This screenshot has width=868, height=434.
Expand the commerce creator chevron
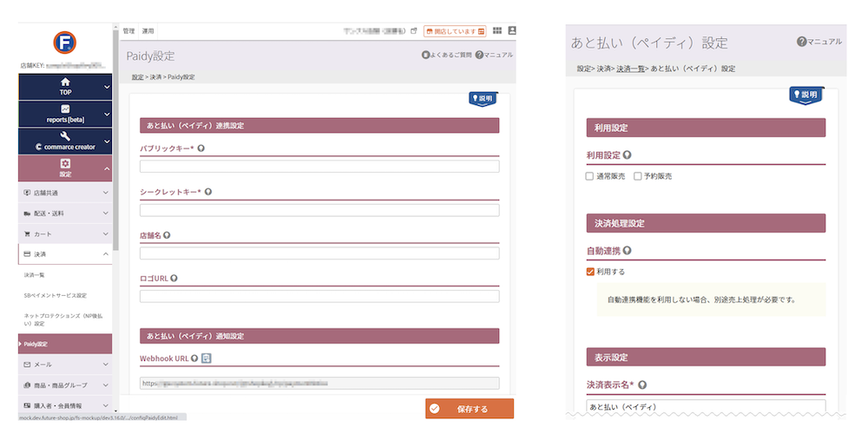coord(107,141)
